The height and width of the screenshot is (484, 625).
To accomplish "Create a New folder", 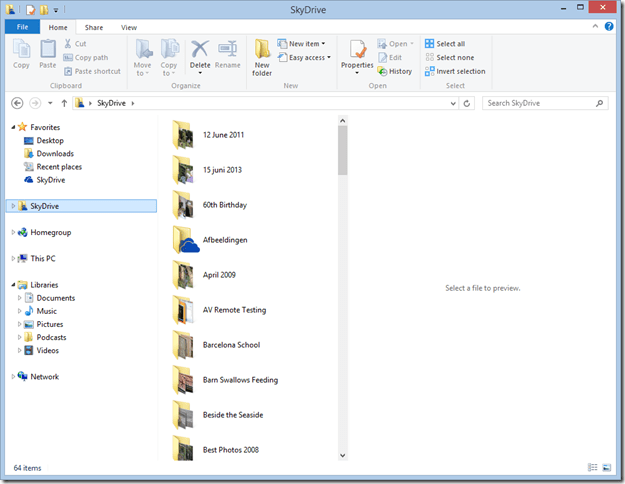I will tap(262, 57).
